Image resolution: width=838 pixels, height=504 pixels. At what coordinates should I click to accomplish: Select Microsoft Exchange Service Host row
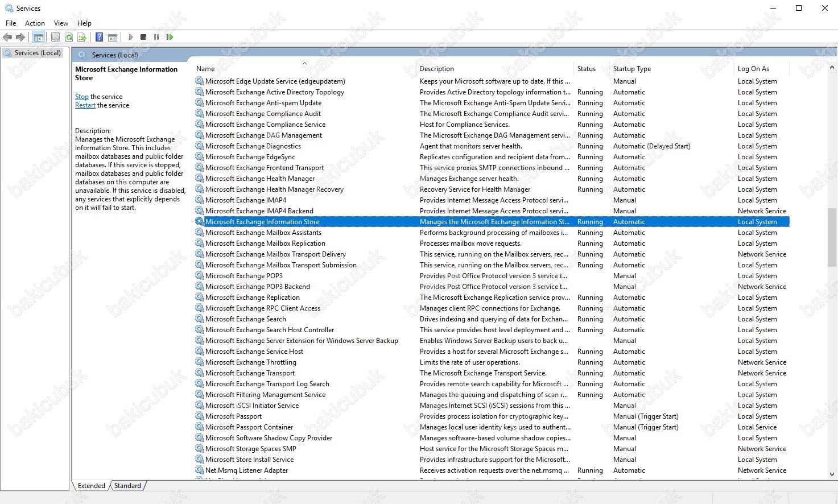[x=492, y=352]
